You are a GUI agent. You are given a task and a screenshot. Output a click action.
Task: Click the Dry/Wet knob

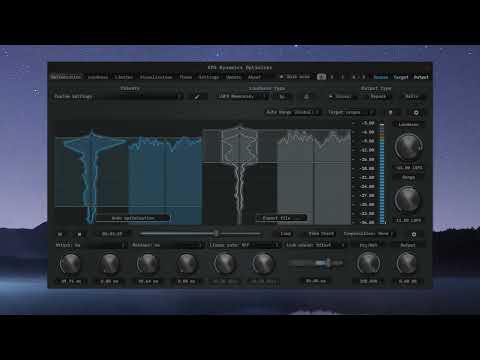click(x=368, y=263)
